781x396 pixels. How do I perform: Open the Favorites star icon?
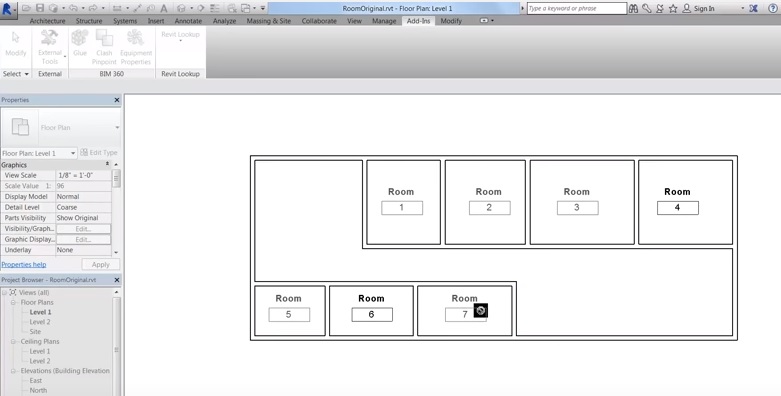[673, 8]
